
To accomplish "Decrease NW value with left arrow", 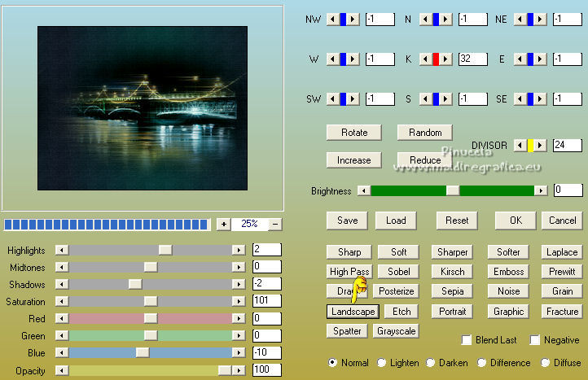I will pyautogui.click(x=332, y=19).
